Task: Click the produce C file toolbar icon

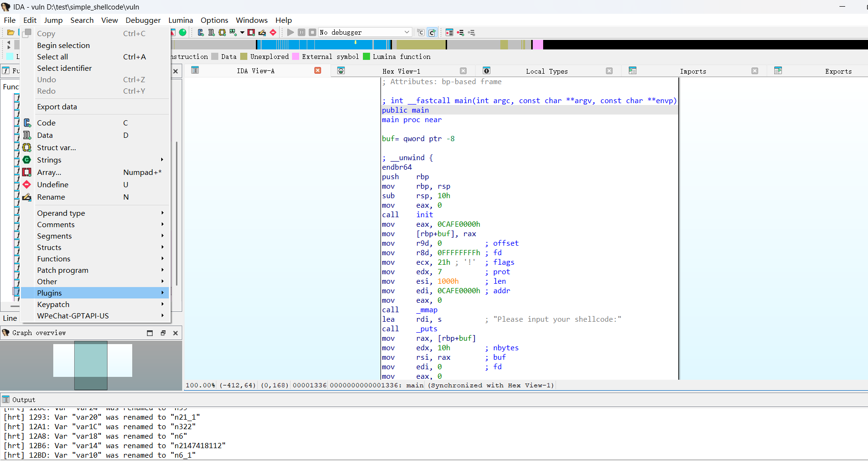Action: point(421,32)
